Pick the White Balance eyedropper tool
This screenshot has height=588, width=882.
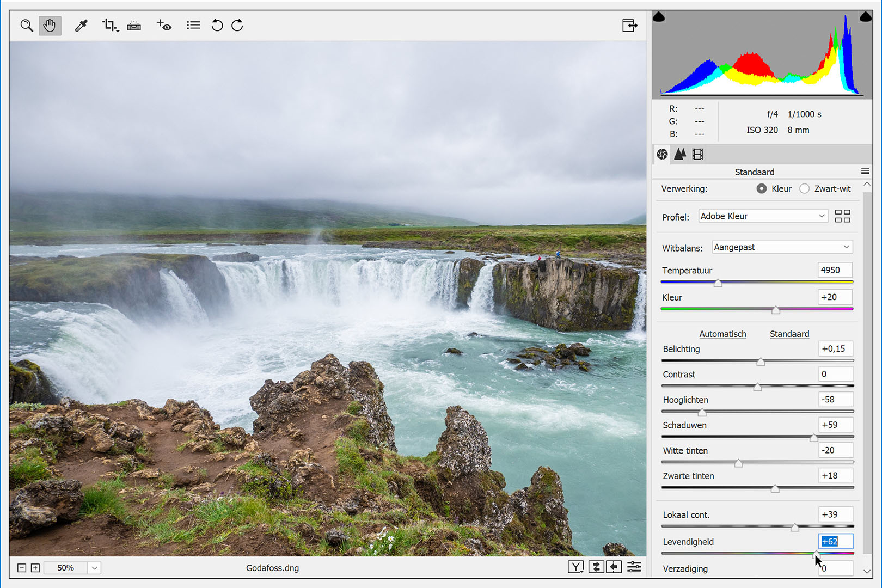(x=81, y=26)
